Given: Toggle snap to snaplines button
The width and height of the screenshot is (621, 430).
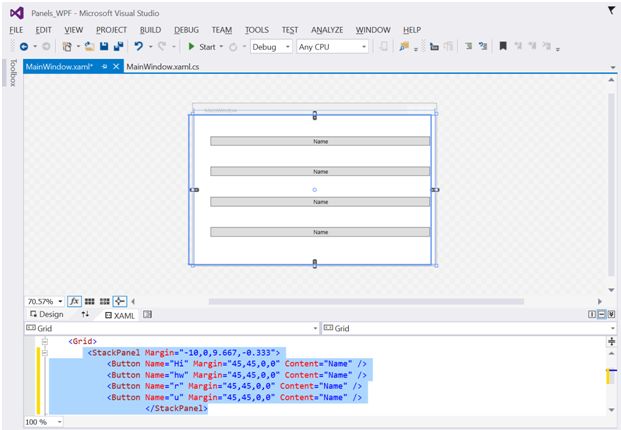Looking at the screenshot, I should point(120,301).
